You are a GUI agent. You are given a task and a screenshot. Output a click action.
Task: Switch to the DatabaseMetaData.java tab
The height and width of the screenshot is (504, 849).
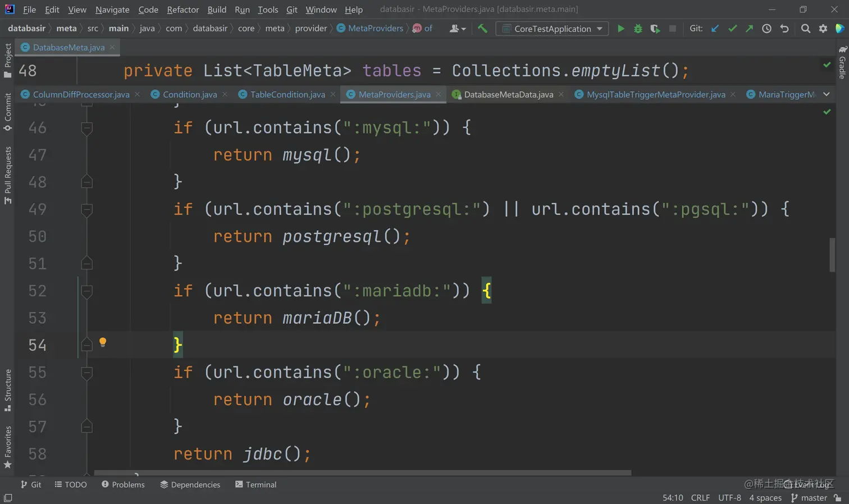(508, 94)
